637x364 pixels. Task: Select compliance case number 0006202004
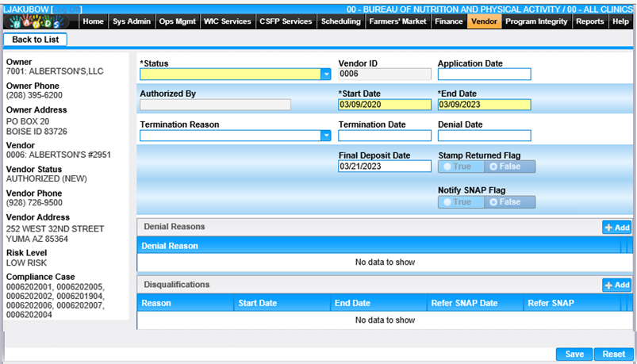click(x=29, y=315)
